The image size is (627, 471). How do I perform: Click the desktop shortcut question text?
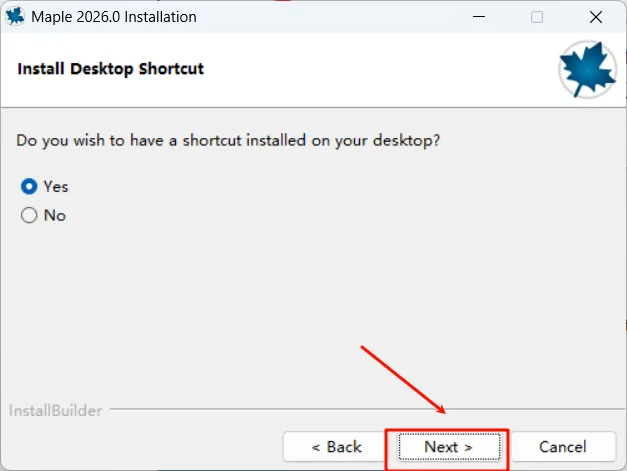click(228, 141)
